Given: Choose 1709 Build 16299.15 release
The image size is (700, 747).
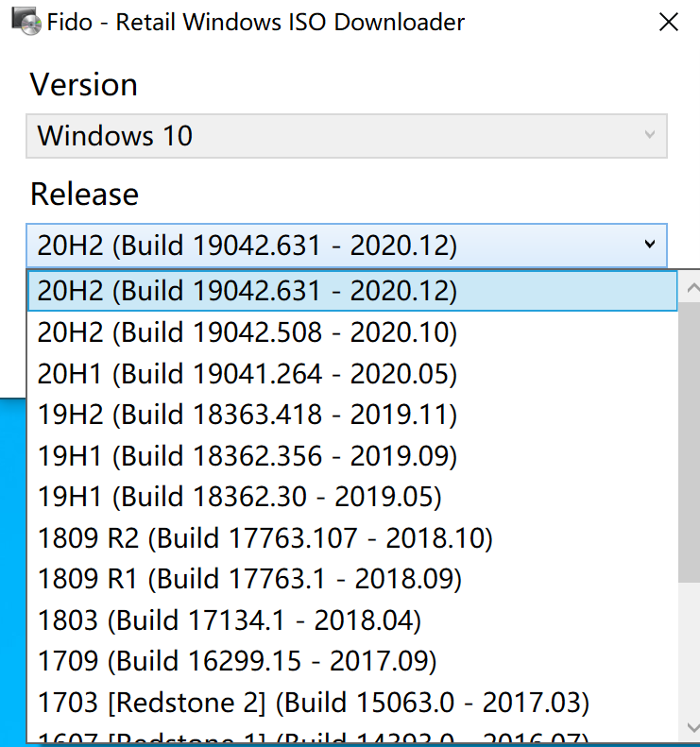Looking at the screenshot, I should [x=352, y=661].
